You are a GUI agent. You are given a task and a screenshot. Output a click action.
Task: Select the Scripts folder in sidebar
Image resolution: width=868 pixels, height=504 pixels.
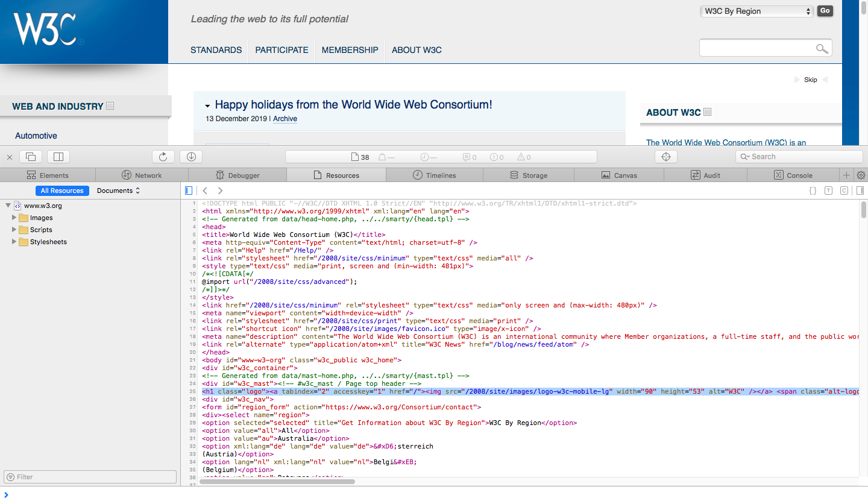pos(41,230)
